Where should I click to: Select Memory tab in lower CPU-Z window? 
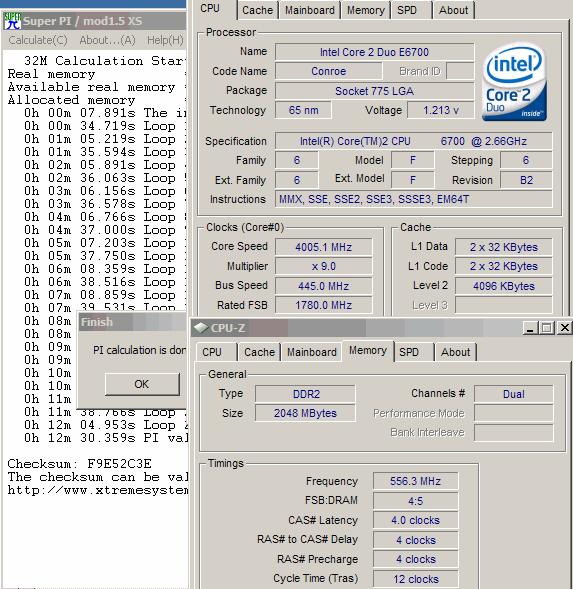click(368, 350)
